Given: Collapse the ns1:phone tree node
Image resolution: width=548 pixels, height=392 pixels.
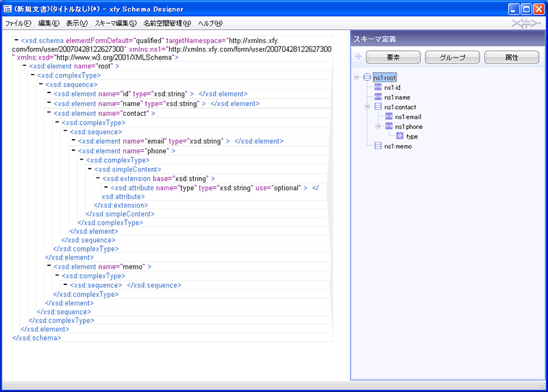Looking at the screenshot, I should [379, 127].
